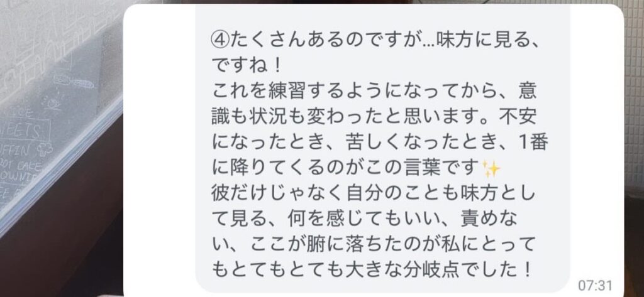Click the line starting 識も状況も変わった
Image resolution: width=644 pixels, height=297 pixels.
click(x=374, y=117)
